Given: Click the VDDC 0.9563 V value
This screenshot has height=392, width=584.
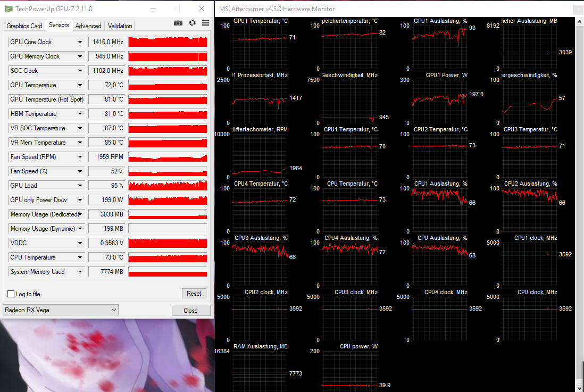Looking at the screenshot, I should pyautogui.click(x=107, y=243).
